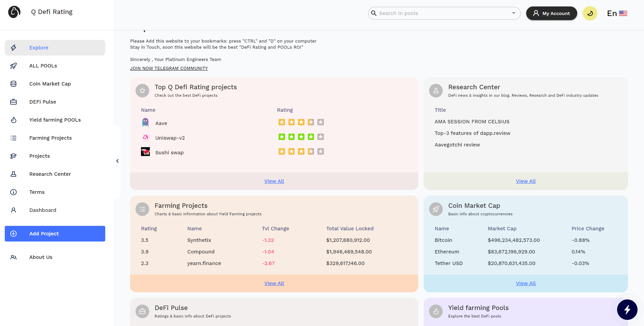The height and width of the screenshot is (326, 644).
Task: Click the list icon of Farming Projects card
Action: [142, 209]
